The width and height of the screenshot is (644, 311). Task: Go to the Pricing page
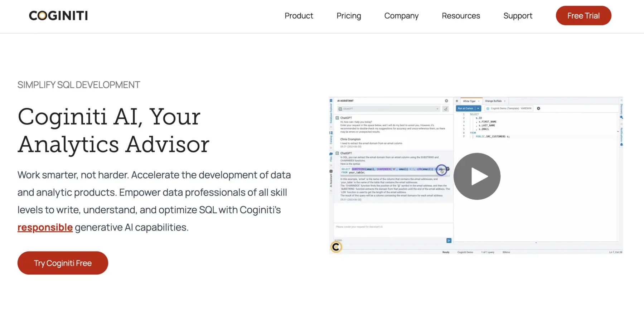point(349,16)
